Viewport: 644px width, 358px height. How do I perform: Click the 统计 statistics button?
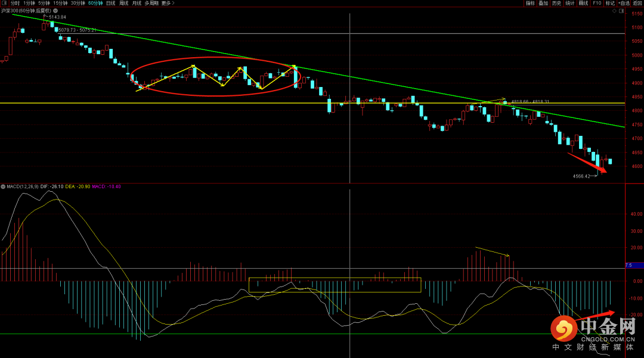[570, 3]
